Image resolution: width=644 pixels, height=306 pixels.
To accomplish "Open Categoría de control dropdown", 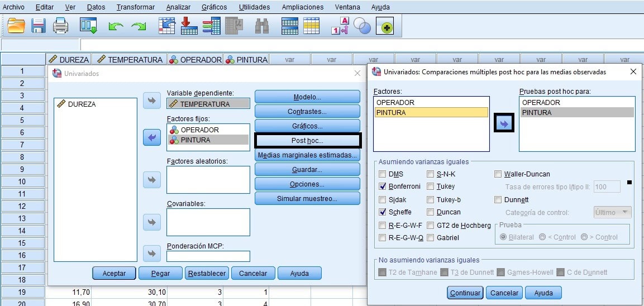I will (x=612, y=212).
